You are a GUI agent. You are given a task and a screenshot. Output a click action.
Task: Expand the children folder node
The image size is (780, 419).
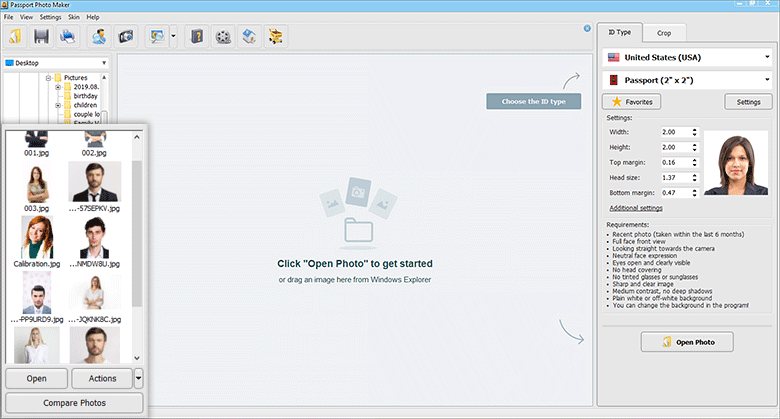[x=58, y=105]
